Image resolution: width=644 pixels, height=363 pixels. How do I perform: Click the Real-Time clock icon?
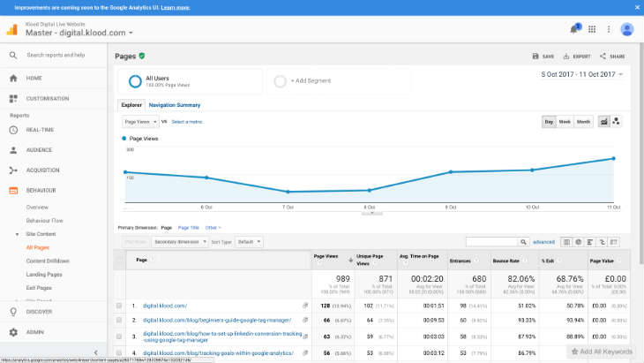(13, 130)
